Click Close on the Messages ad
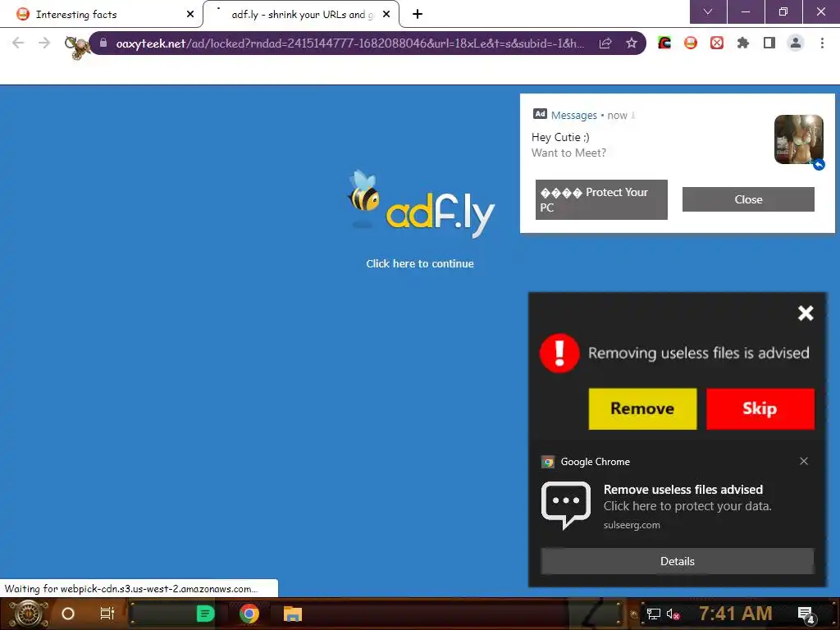This screenshot has height=630, width=840. [x=748, y=199]
